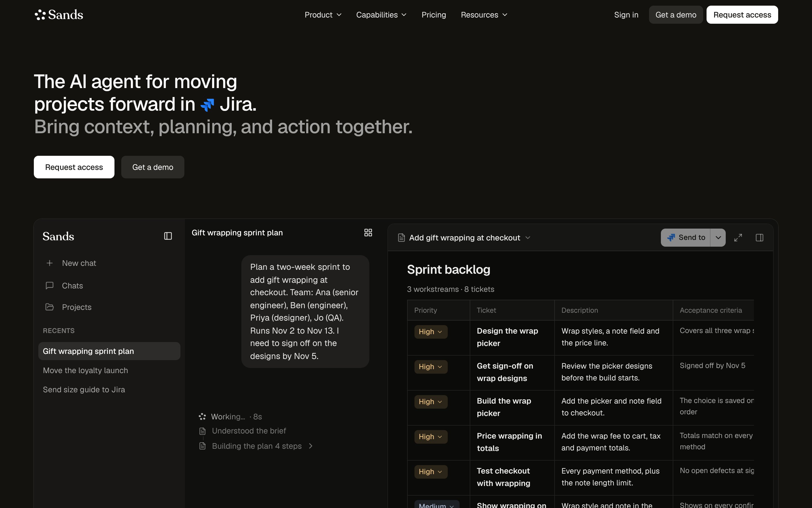Change priority of Price wrapping in totals

(431, 436)
